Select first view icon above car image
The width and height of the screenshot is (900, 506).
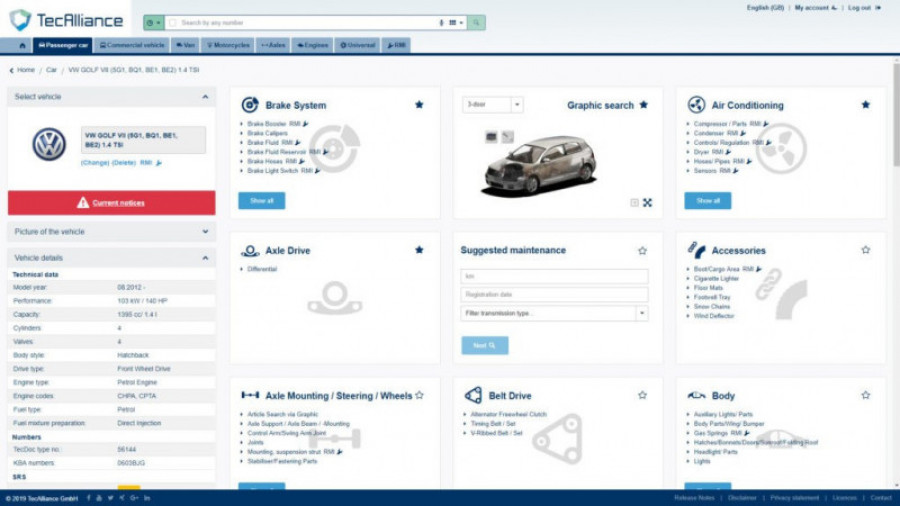491,137
